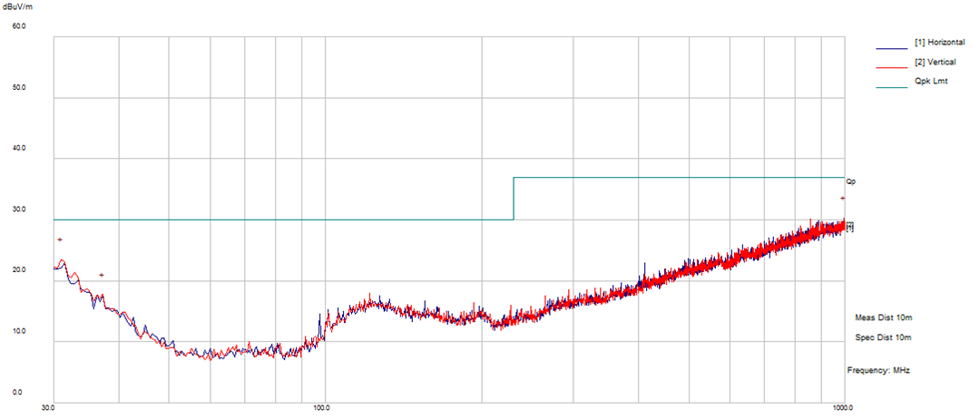Select the leftmost cross marker above the traces
The image size is (980, 420).
(60, 239)
